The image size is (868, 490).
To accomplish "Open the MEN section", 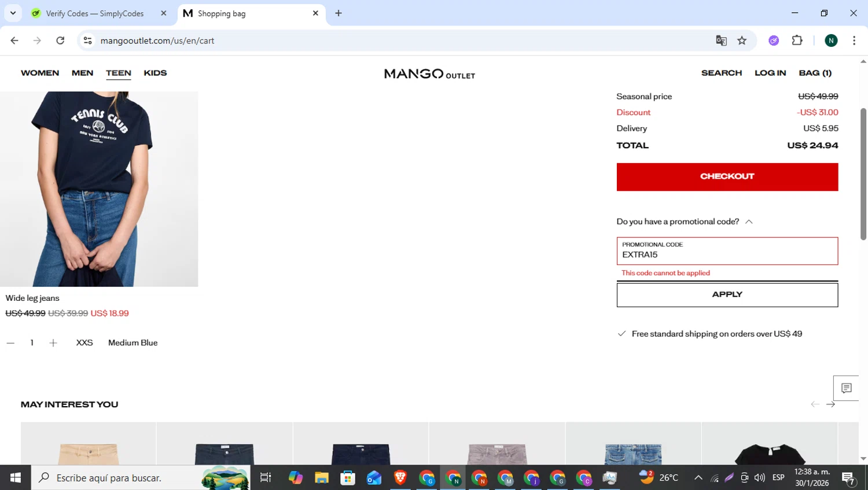I will [x=82, y=73].
